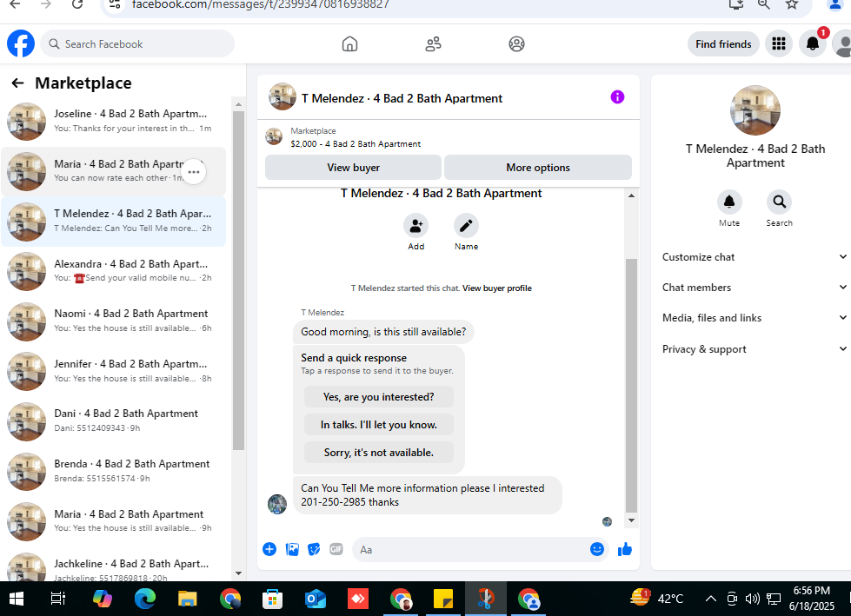Open Dani conversation
This screenshot has width=851, height=616.
(x=113, y=421)
